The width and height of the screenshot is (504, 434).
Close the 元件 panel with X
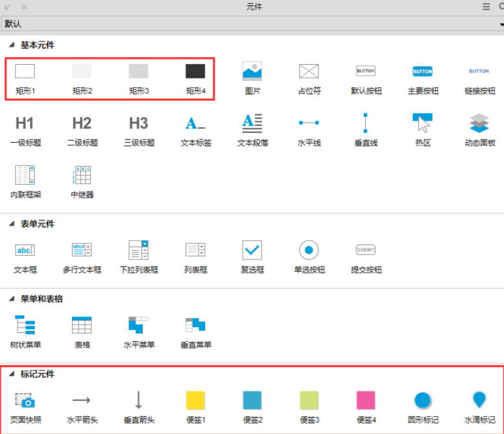pos(24,6)
